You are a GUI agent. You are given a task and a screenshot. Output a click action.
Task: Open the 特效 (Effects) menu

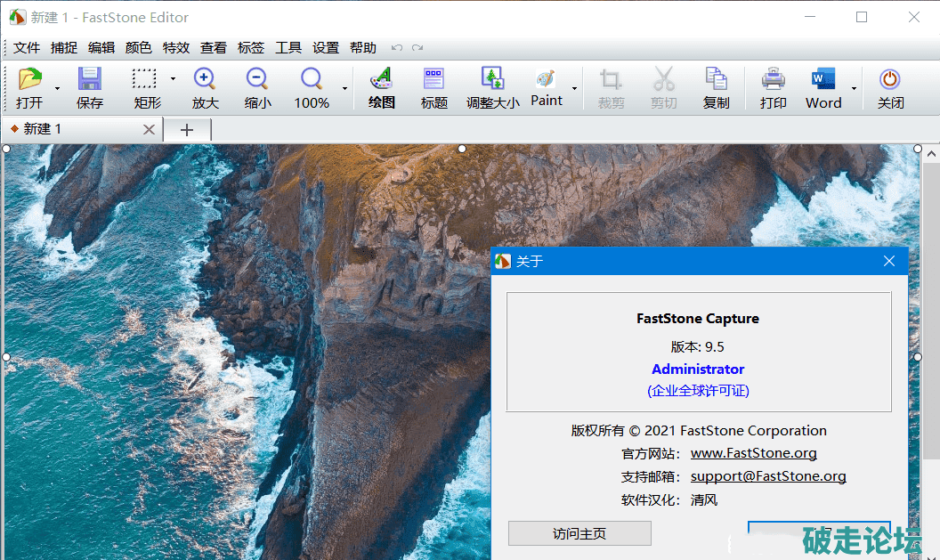(x=175, y=48)
